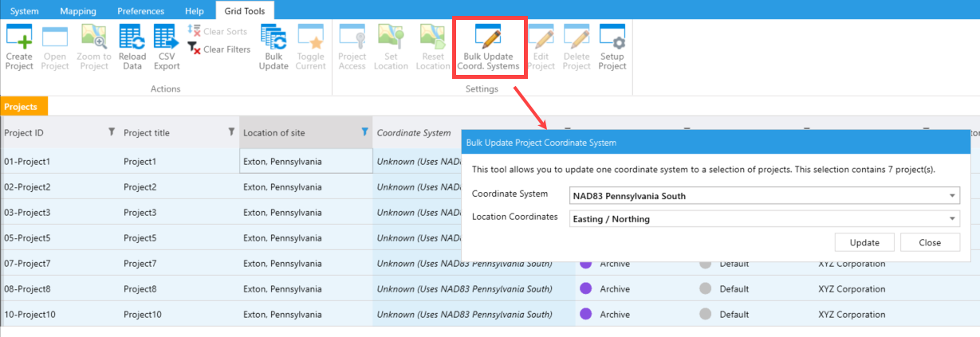Select the orange Projects panel tab
This screenshot has height=337, width=980.
click(24, 106)
